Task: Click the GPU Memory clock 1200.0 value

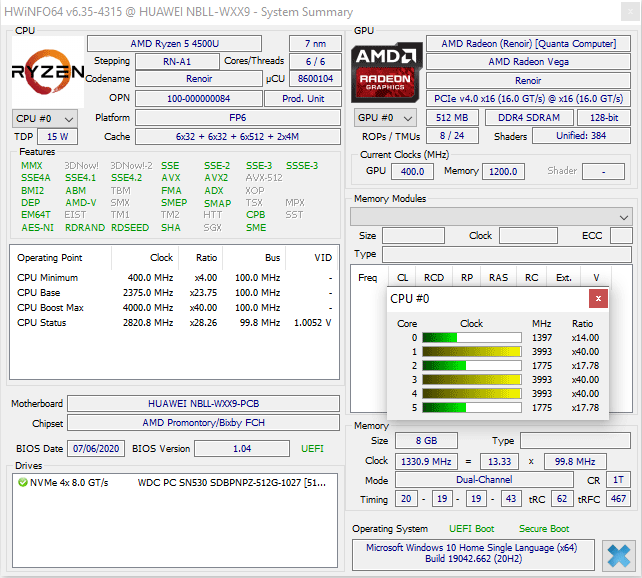Action: pos(503,172)
